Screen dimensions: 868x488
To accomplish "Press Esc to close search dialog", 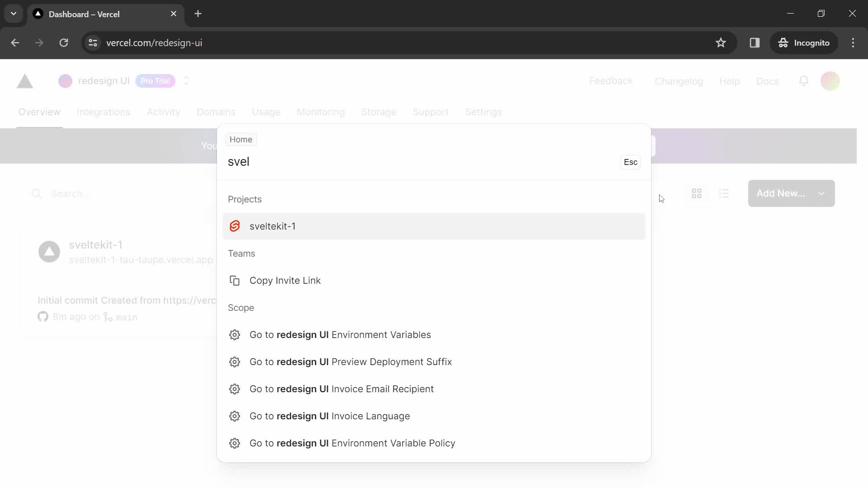I will pos(631,162).
